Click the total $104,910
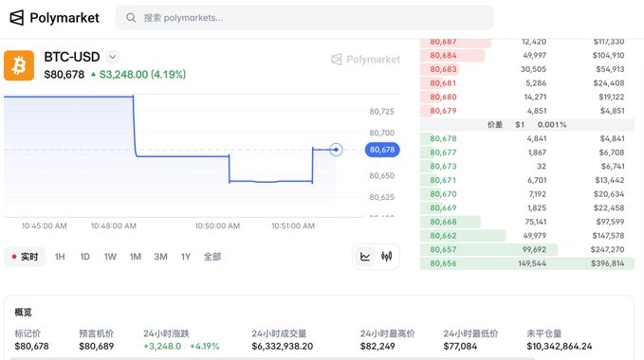644x360 pixels. [608, 55]
